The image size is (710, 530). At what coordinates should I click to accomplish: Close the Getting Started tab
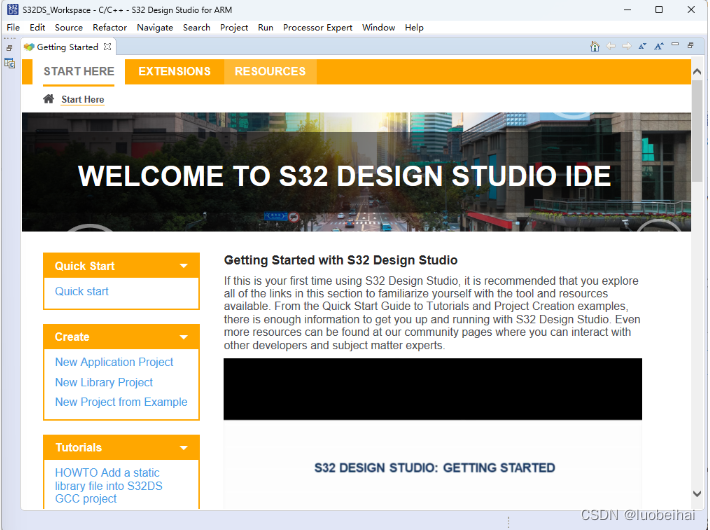point(107,47)
